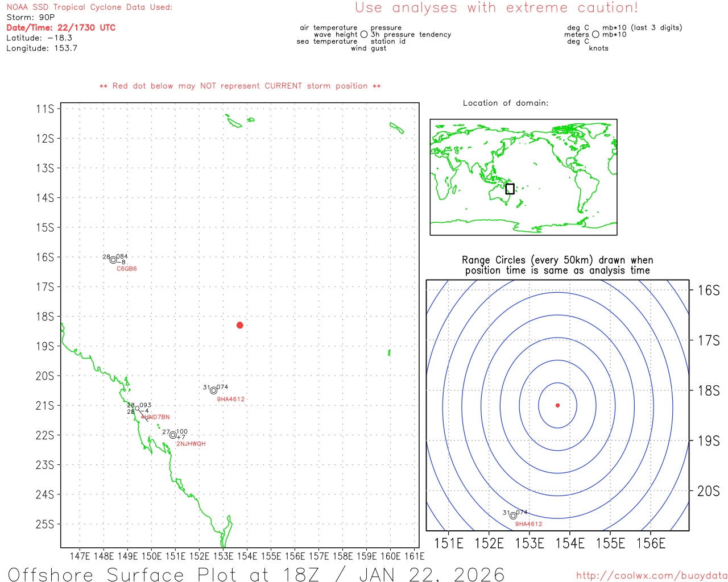The height and width of the screenshot is (582, 728).
Task: Click the 'meters' units legend label
Action: click(577, 35)
